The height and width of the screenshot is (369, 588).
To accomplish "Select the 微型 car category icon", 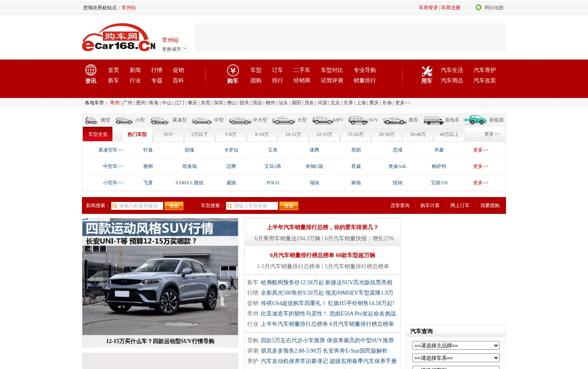I will 91,120.
